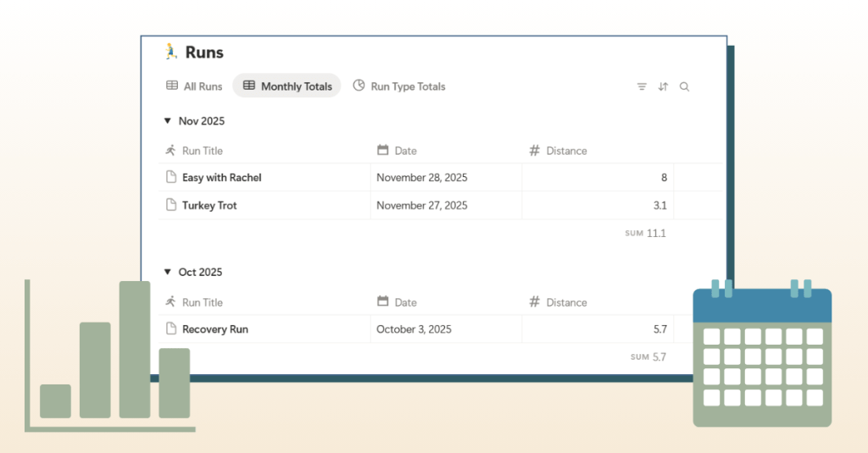Click page icon beside Turkey Trot
Viewport: 868px width, 453px height.
click(x=170, y=206)
